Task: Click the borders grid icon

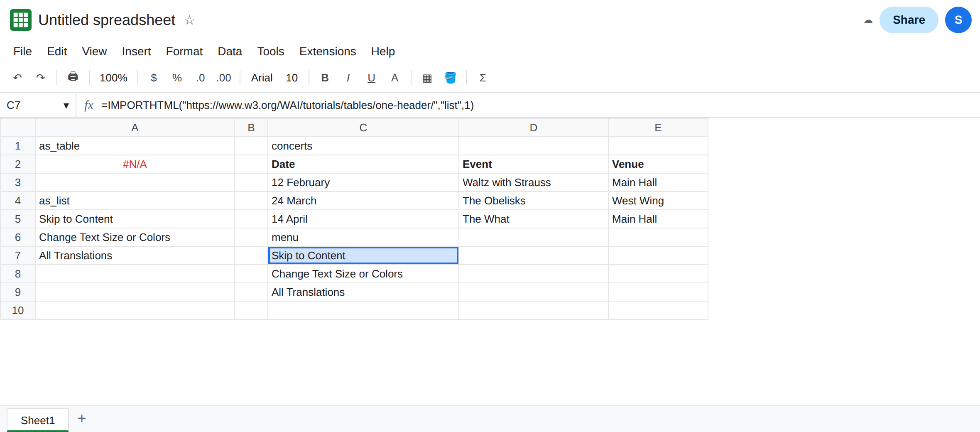Action: click(x=427, y=78)
